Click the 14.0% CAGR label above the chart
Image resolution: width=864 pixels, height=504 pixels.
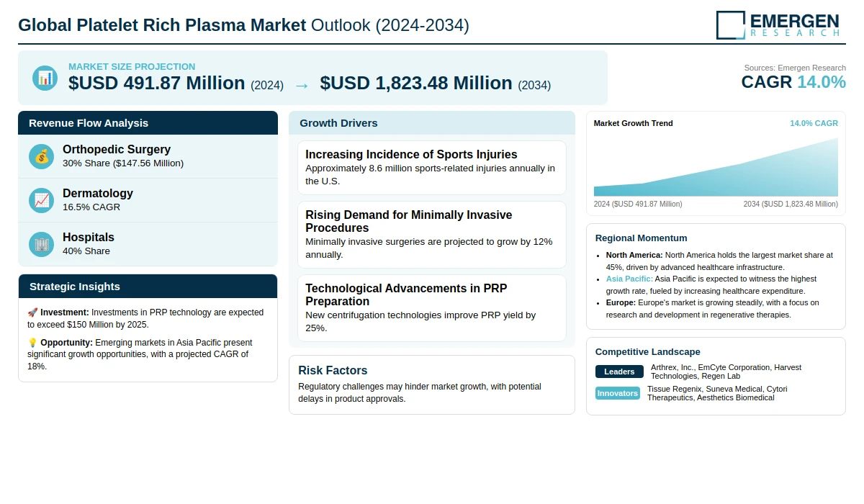coord(814,123)
